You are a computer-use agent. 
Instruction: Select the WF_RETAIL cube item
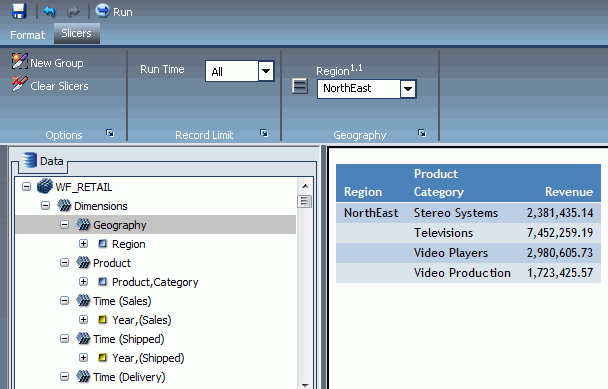coord(74,187)
